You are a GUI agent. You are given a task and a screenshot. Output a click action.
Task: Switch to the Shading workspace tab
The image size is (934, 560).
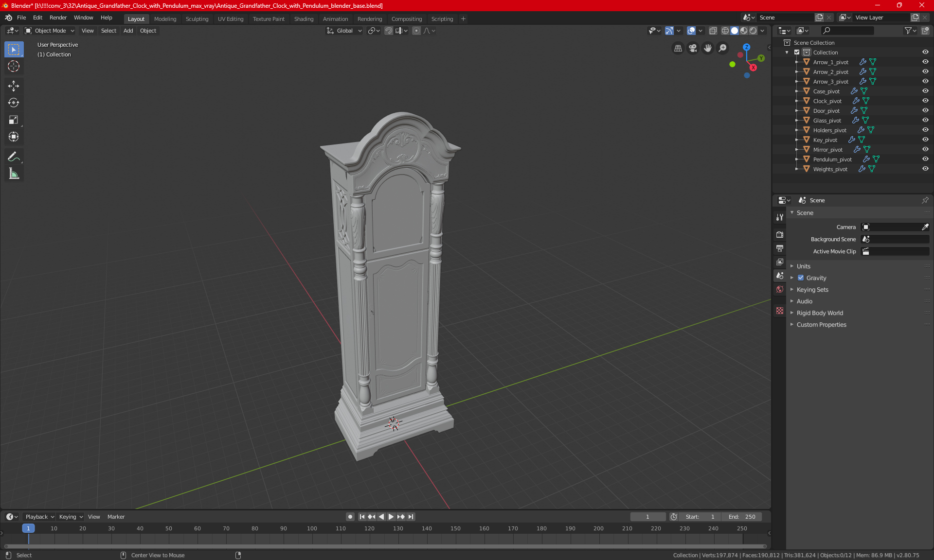[x=304, y=19]
